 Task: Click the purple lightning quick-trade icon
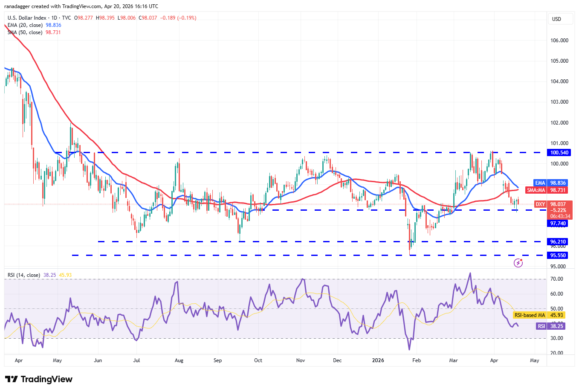518,263
